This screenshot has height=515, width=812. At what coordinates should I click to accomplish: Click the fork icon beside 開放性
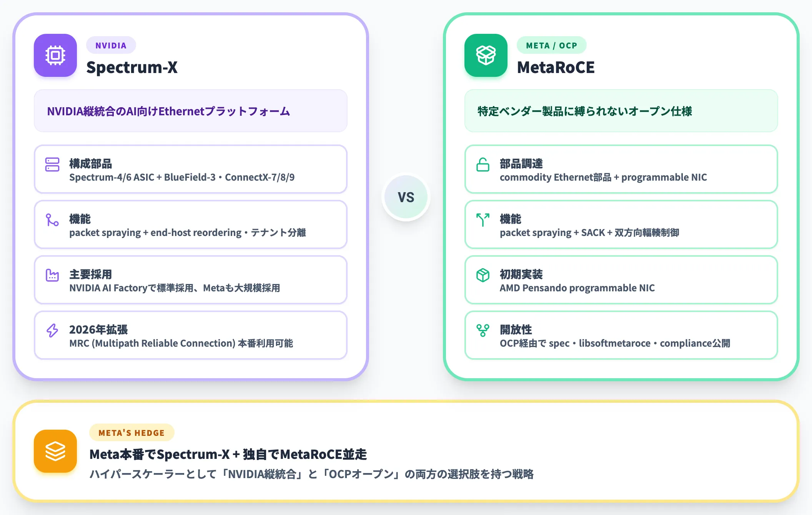point(483,331)
